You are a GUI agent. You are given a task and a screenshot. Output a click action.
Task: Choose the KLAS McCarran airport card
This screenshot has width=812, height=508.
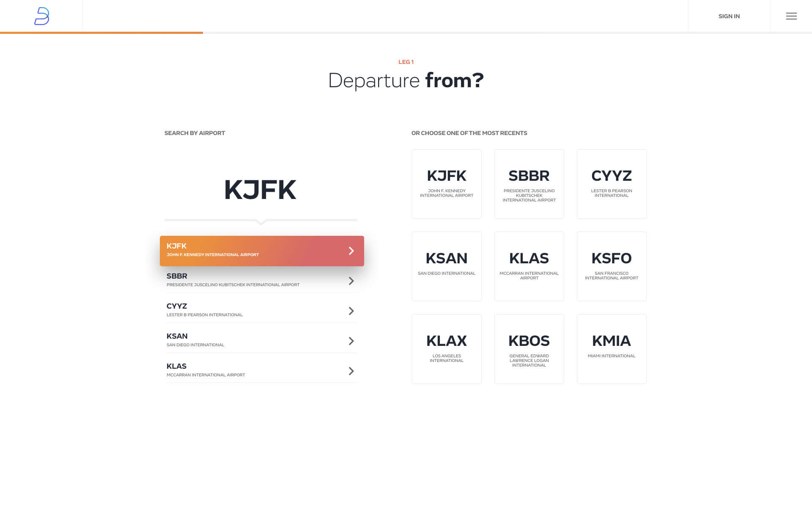point(529,266)
